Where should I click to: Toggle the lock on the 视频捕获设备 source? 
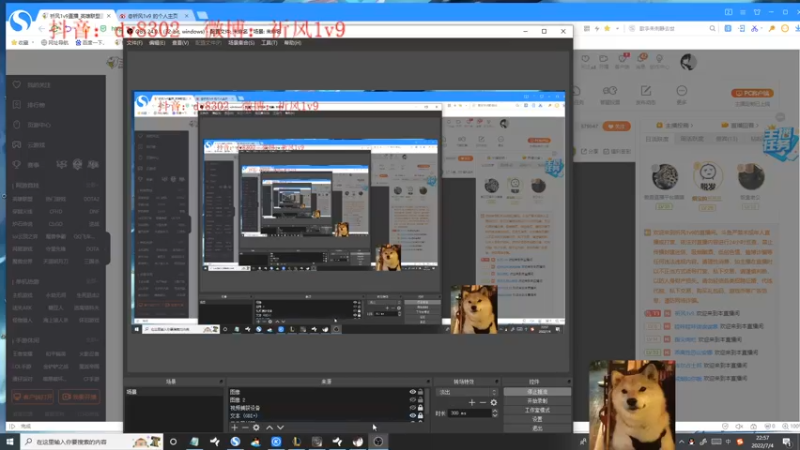pos(420,408)
